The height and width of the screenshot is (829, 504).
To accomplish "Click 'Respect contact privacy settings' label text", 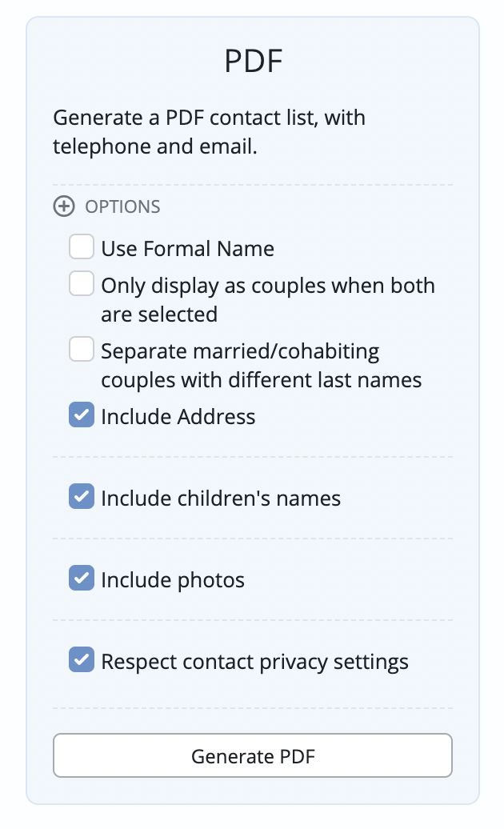I will coord(254,662).
